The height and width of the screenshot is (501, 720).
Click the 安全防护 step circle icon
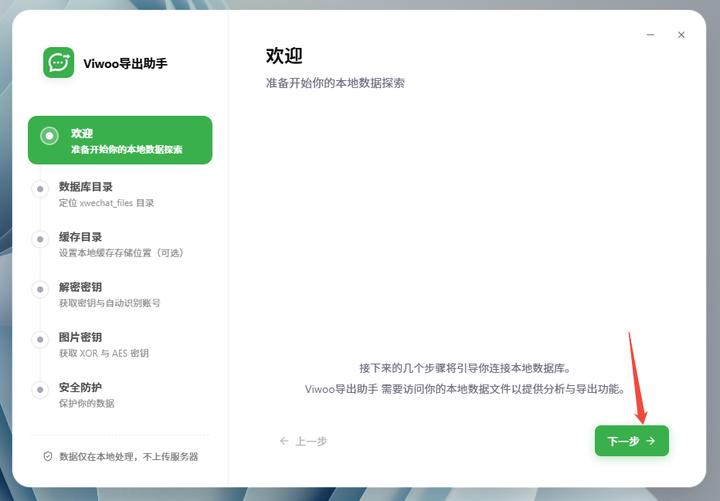coord(40,390)
